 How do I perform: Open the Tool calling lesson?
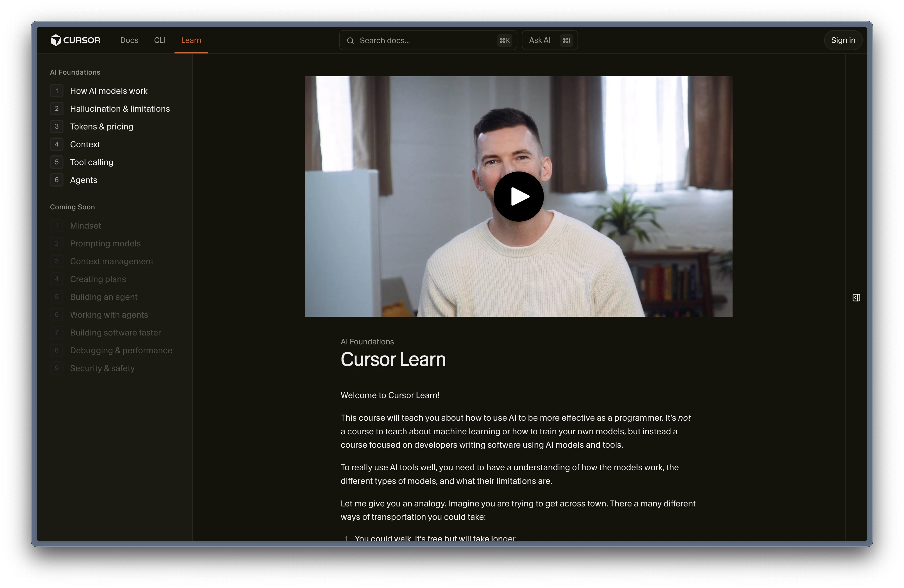click(92, 162)
